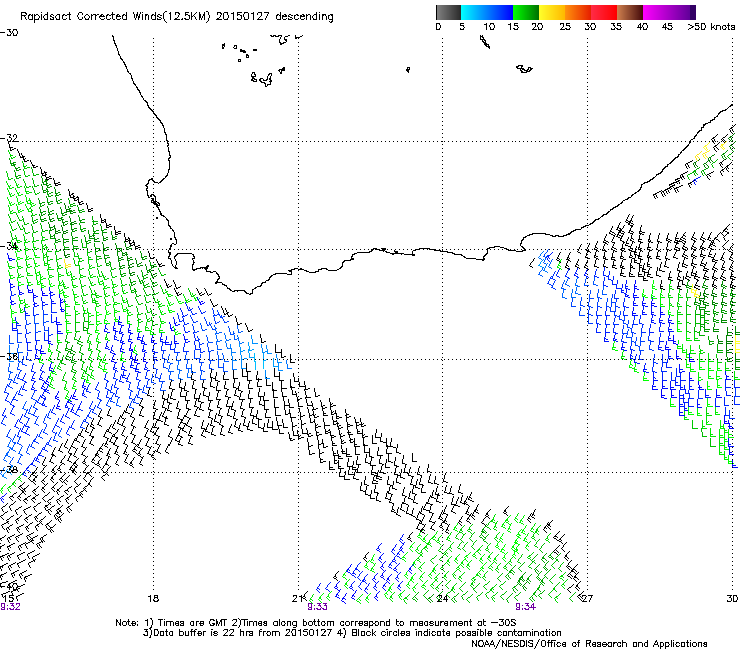Click the "10" legend scale label

tap(489, 27)
